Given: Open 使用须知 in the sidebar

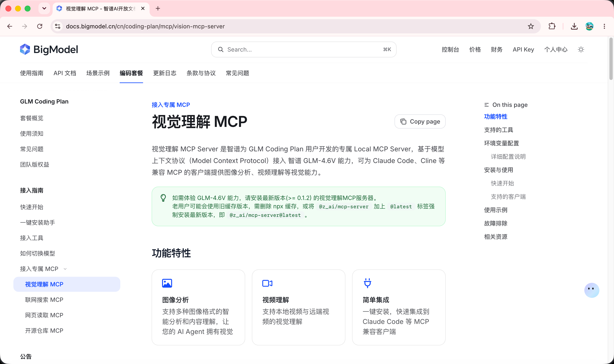Looking at the screenshot, I should click(32, 134).
